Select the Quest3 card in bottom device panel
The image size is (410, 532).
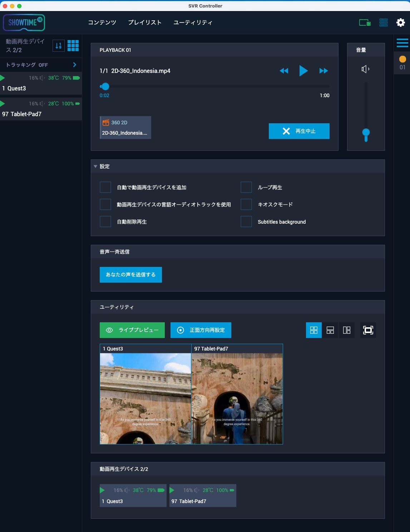133,496
